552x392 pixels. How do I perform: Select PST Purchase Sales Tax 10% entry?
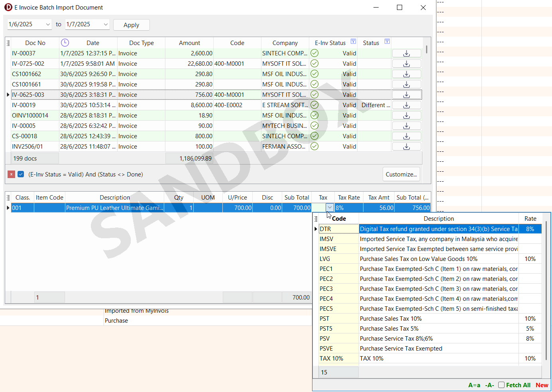pyautogui.click(x=390, y=319)
